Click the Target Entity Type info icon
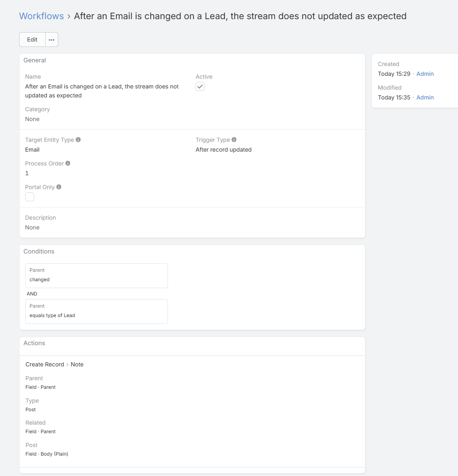Screen dimensions: 458x476 [x=78, y=140]
